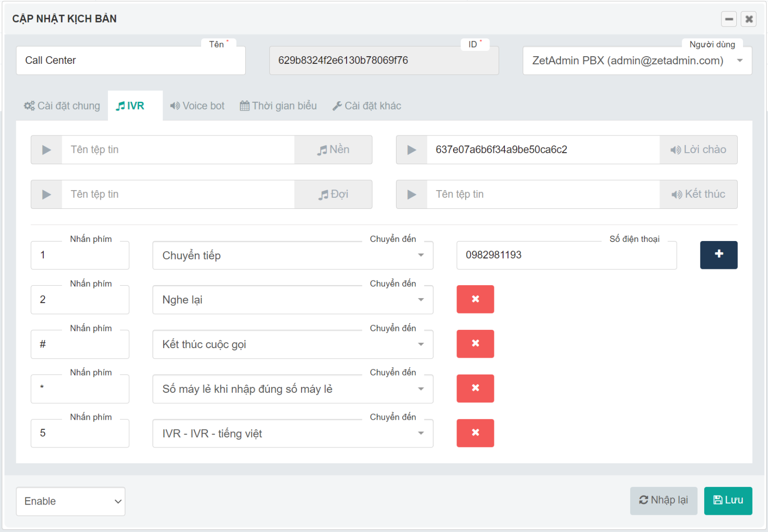Image resolution: width=768 pixels, height=532 pixels.
Task: Play the greeting (Lời chào) audio file
Action: (x=411, y=150)
